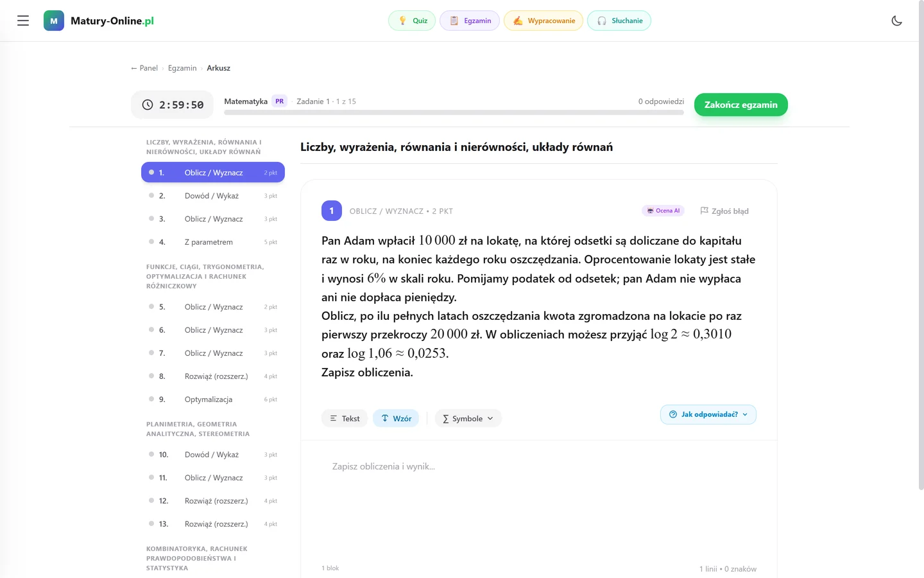This screenshot has width=924, height=578.
Task: Select task 5 Oblicz / Wyznacz
Action: click(x=213, y=307)
